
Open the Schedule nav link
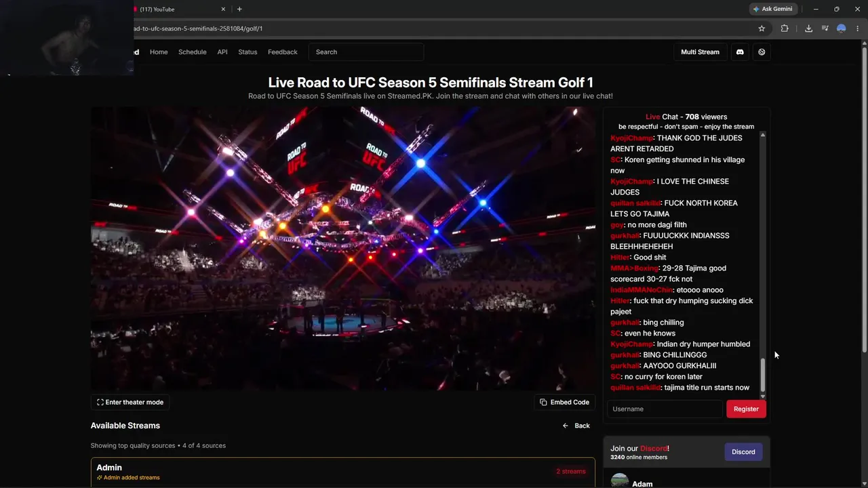pos(193,52)
